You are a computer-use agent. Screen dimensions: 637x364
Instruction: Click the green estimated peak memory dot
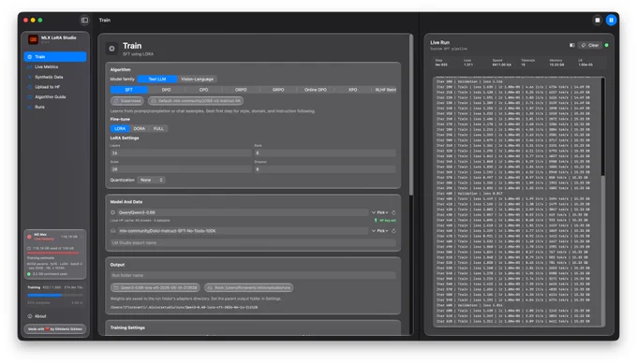pos(29,274)
